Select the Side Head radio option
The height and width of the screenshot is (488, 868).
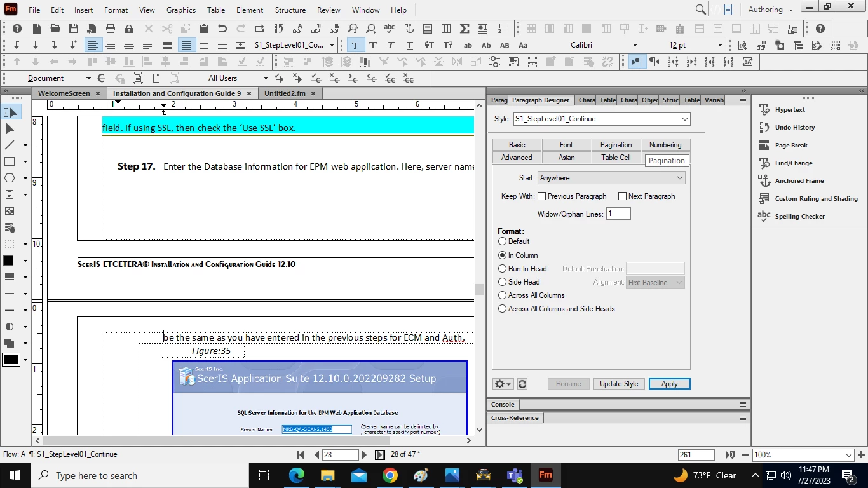pyautogui.click(x=503, y=282)
